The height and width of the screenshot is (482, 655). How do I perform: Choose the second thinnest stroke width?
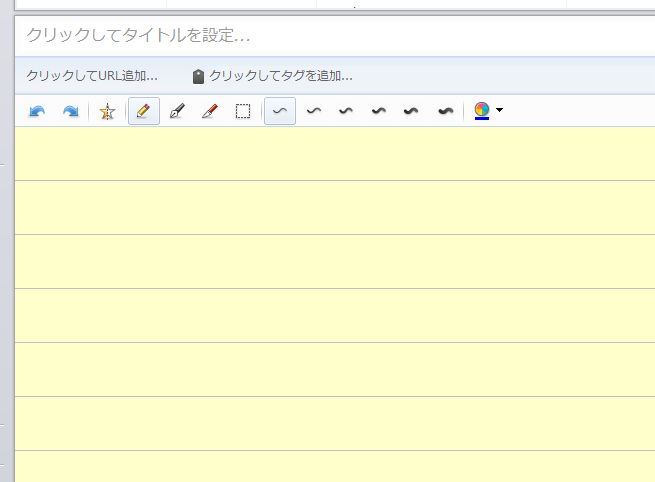pos(314,111)
